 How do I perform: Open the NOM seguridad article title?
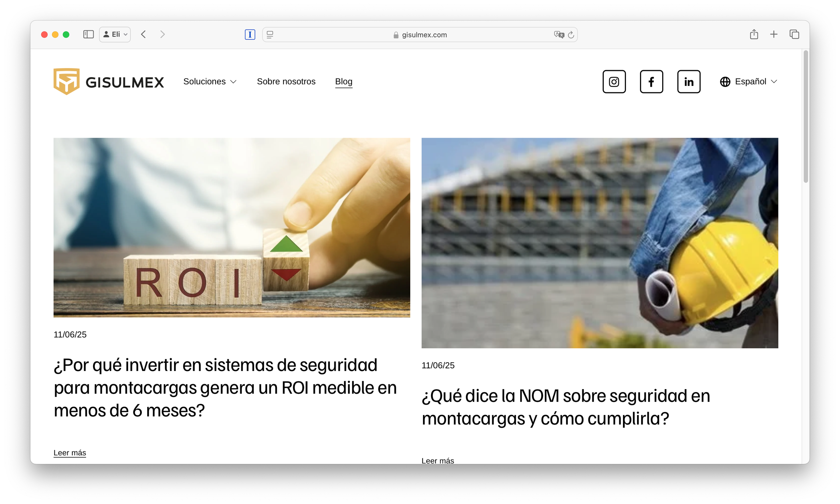tap(565, 407)
